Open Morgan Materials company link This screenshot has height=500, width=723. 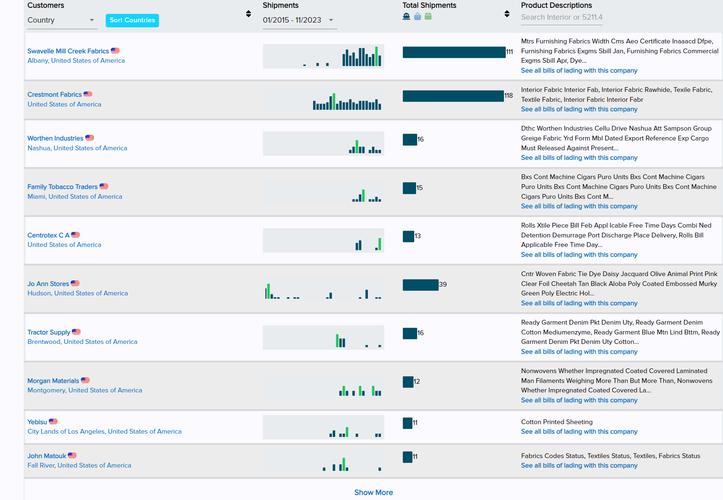(x=53, y=381)
